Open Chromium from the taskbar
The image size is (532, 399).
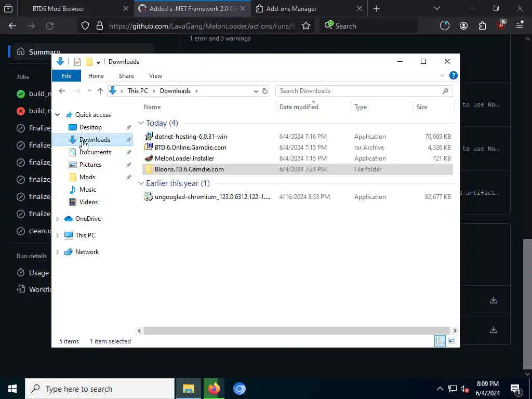239,389
